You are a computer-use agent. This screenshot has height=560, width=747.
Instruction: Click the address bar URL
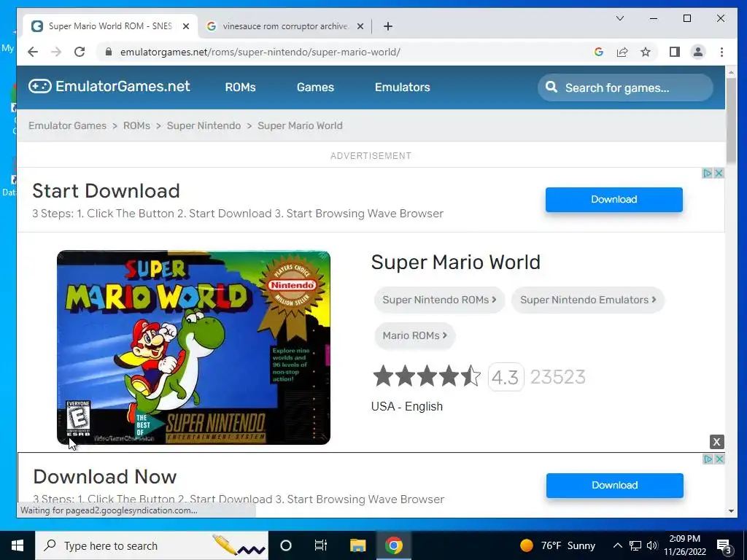[x=260, y=52]
